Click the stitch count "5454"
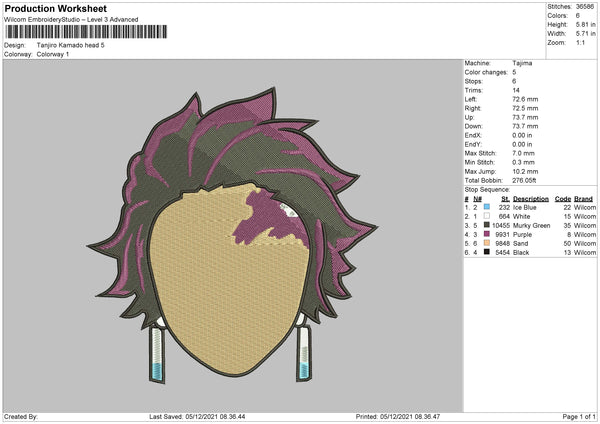The height and width of the screenshot is (424, 600). [502, 253]
